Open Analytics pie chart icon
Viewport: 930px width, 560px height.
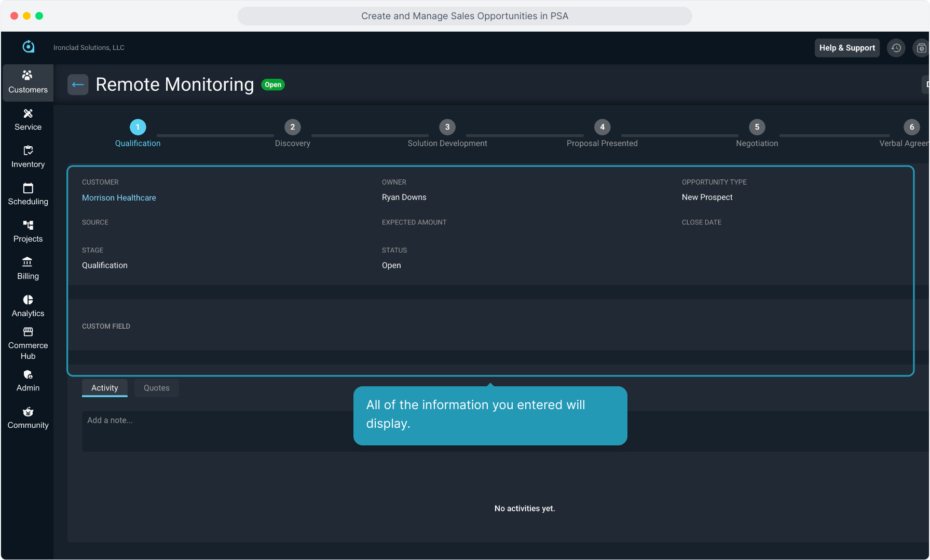tap(28, 300)
